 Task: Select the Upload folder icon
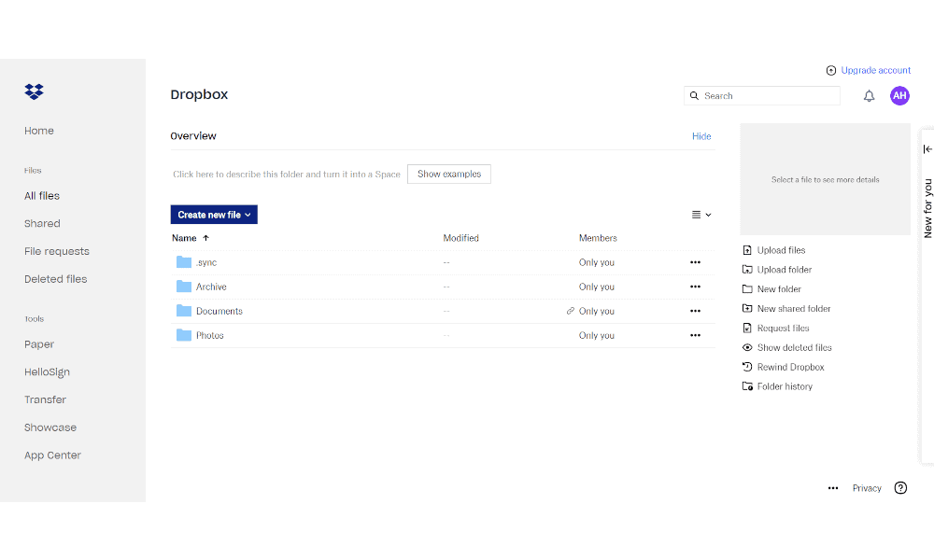[747, 269]
